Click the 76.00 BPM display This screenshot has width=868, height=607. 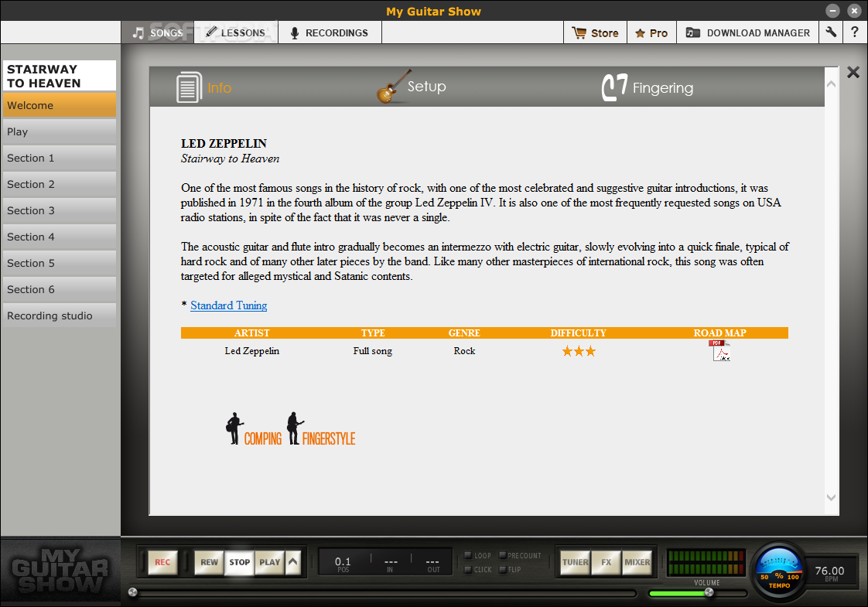[829, 573]
